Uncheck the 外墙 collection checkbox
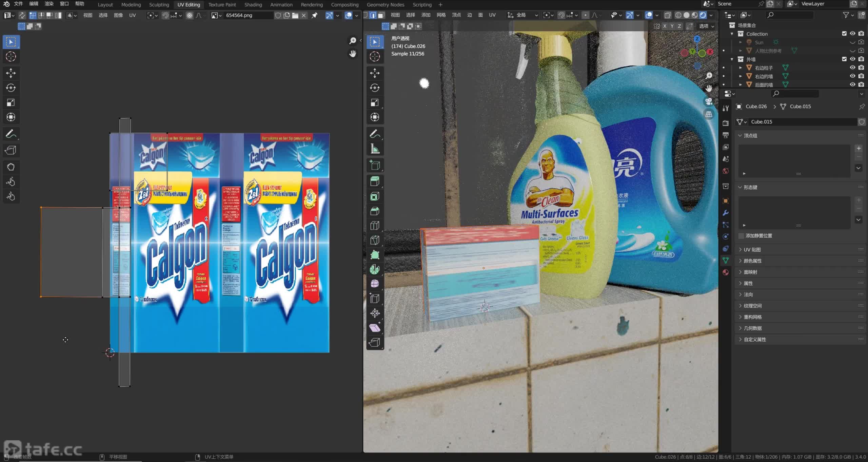 (844, 59)
